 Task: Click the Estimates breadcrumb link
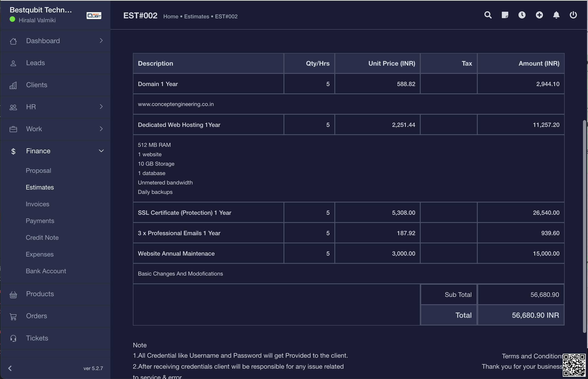point(196,17)
